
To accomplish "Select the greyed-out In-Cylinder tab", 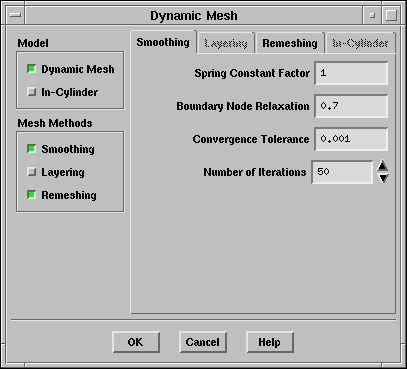I will pos(360,43).
